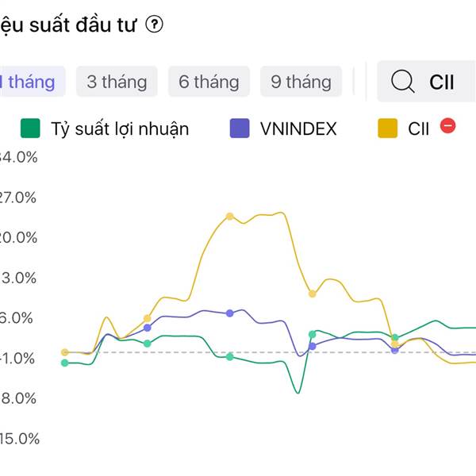The image size is (476, 476).
Task: Toggle the CII legend label
Action: tap(418, 128)
